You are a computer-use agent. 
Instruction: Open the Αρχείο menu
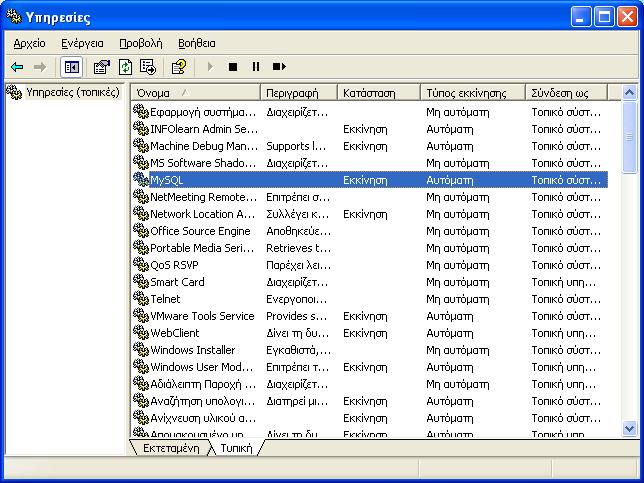pyautogui.click(x=29, y=43)
